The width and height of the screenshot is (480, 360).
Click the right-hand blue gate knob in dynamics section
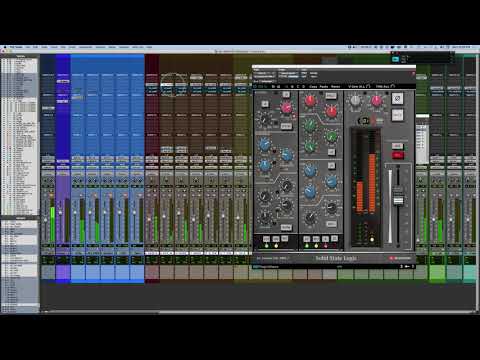point(286,155)
